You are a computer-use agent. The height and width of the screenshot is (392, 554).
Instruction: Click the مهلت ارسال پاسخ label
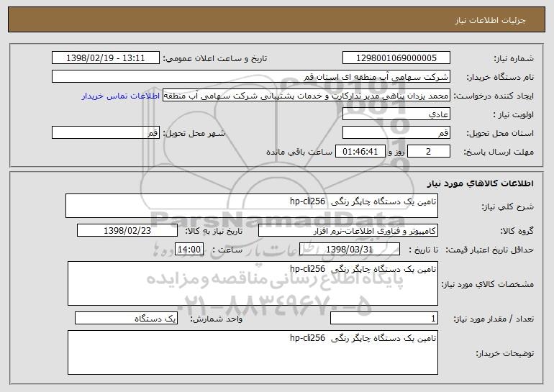point(499,152)
